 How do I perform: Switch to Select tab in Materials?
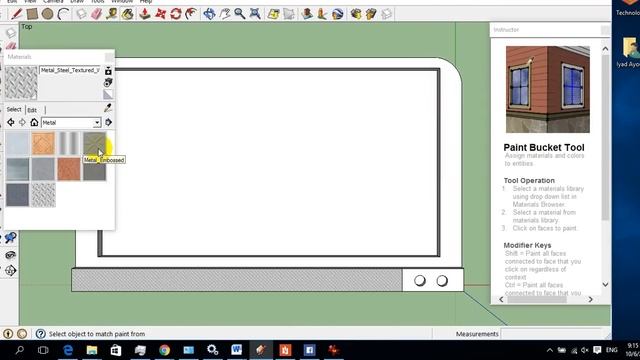(x=14, y=109)
